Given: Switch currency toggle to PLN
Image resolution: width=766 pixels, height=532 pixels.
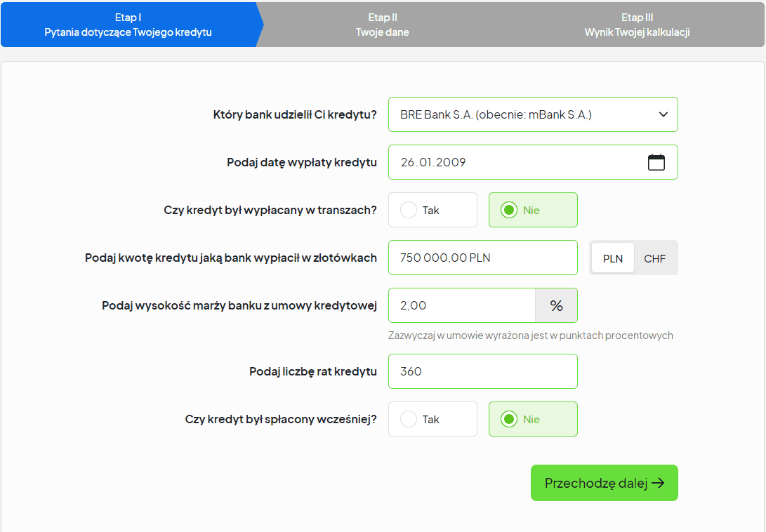Looking at the screenshot, I should point(613,258).
